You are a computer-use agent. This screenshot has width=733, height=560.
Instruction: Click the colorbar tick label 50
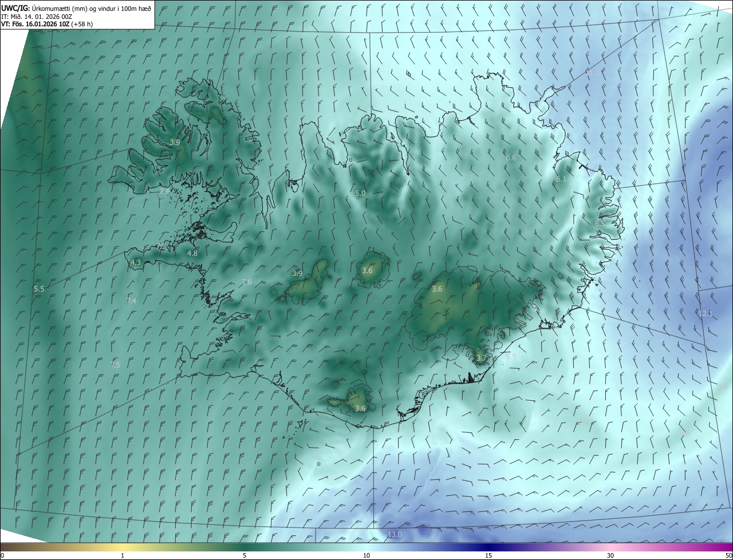pyautogui.click(x=728, y=555)
